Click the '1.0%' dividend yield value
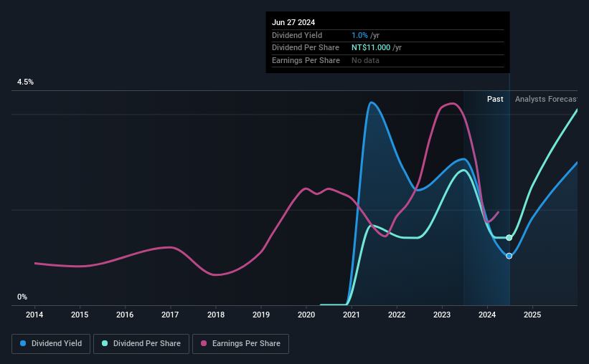The height and width of the screenshot is (364, 589). (x=359, y=35)
